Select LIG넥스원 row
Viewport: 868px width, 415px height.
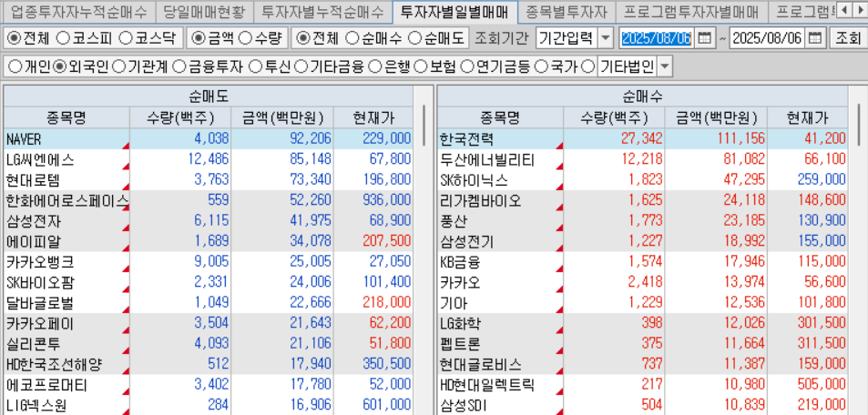[209, 406]
